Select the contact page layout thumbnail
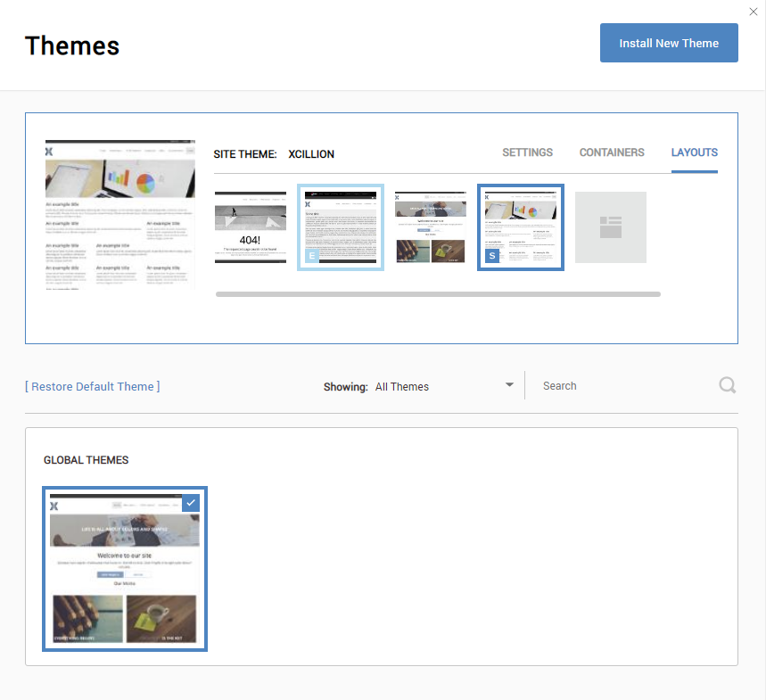The image size is (766, 700). (430, 226)
